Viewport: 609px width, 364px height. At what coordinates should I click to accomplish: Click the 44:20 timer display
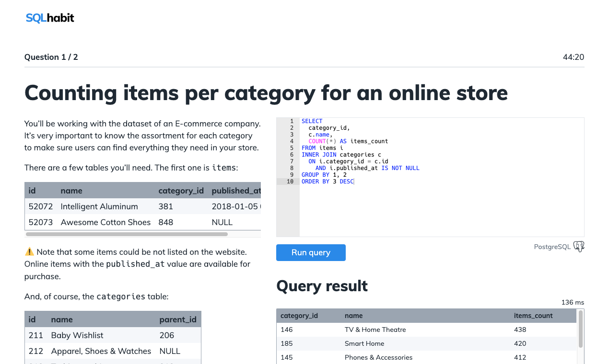[574, 57]
